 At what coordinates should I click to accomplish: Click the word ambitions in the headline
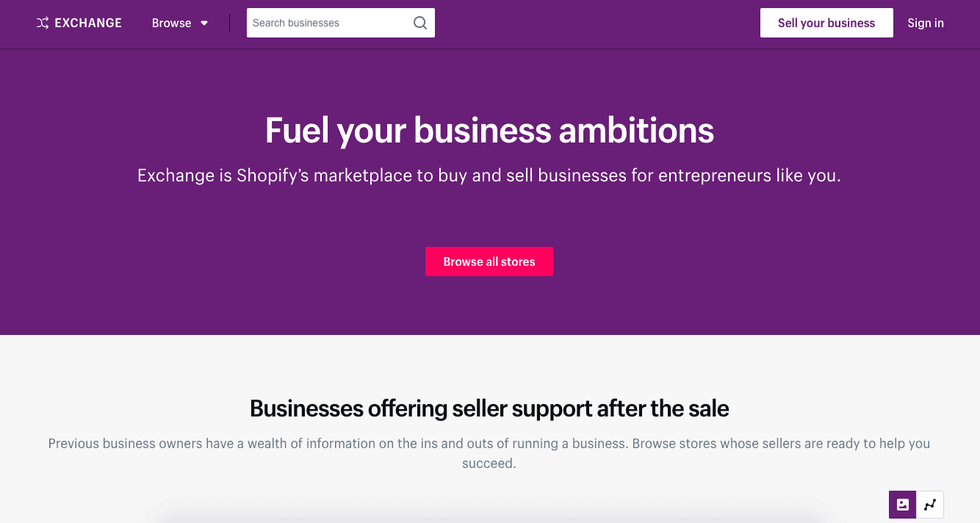[636, 131]
